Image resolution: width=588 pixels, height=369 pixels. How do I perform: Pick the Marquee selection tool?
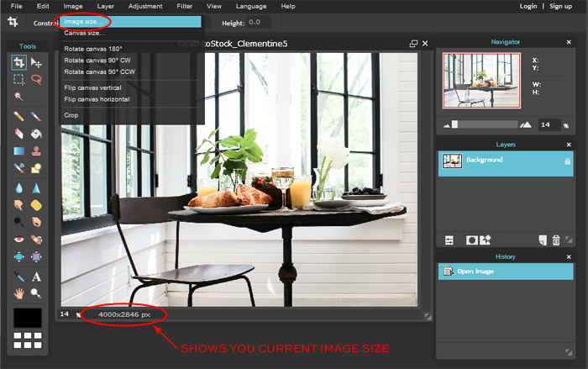tap(18, 79)
